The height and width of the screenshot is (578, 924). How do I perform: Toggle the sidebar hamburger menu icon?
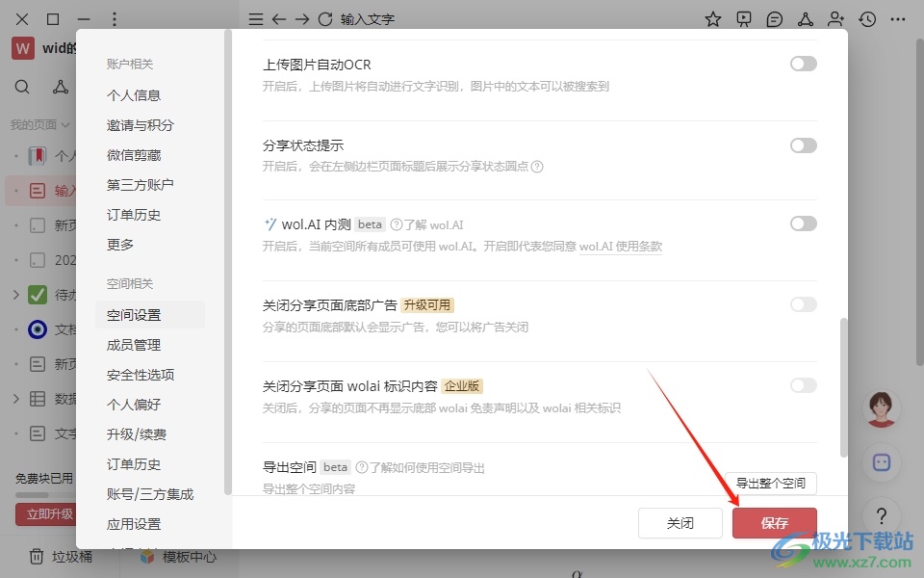point(256,19)
